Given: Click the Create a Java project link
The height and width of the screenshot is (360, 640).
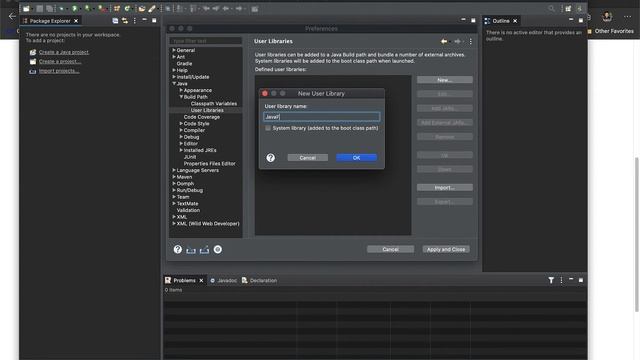Looking at the screenshot, I should click(64, 52).
